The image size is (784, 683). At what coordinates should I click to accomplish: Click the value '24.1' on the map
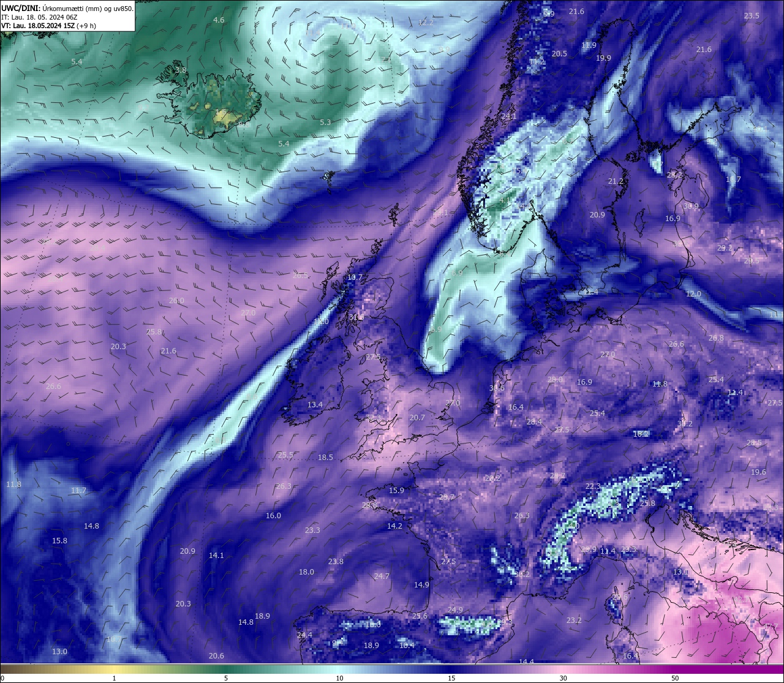pyautogui.click(x=509, y=116)
